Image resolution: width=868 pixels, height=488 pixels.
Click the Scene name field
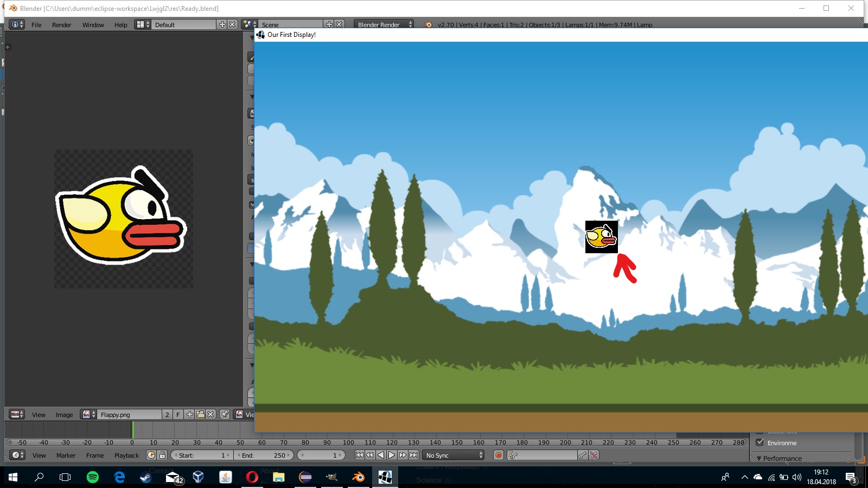[x=291, y=24]
